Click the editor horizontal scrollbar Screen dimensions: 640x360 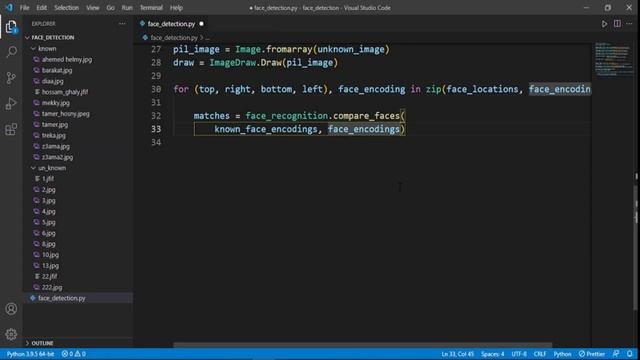[362, 345]
